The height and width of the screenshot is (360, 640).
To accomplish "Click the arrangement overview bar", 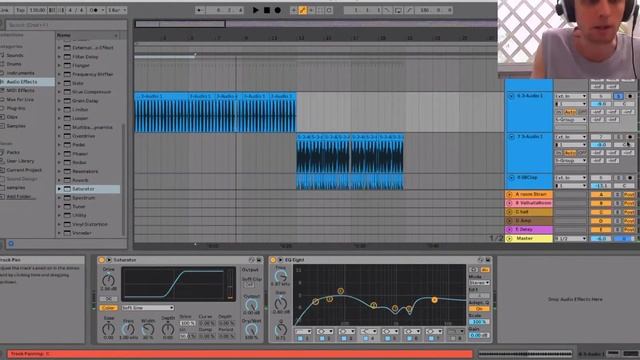I will pos(316,24).
